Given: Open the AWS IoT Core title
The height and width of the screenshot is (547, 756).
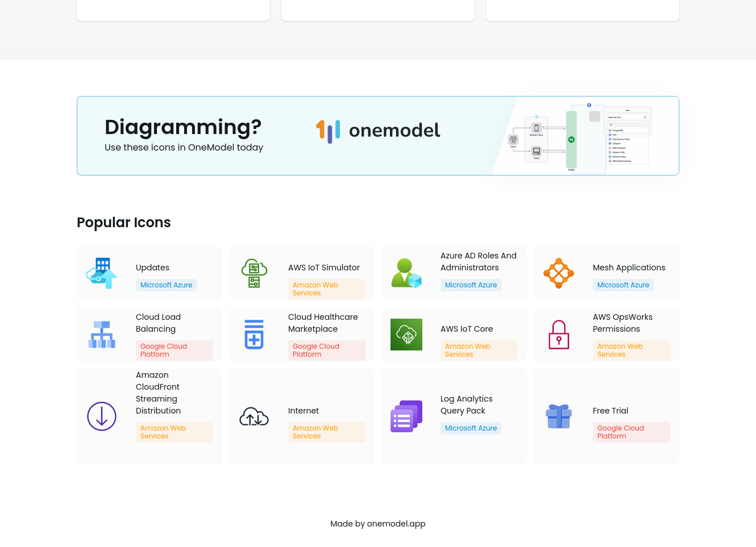Looking at the screenshot, I should pyautogui.click(x=467, y=329).
